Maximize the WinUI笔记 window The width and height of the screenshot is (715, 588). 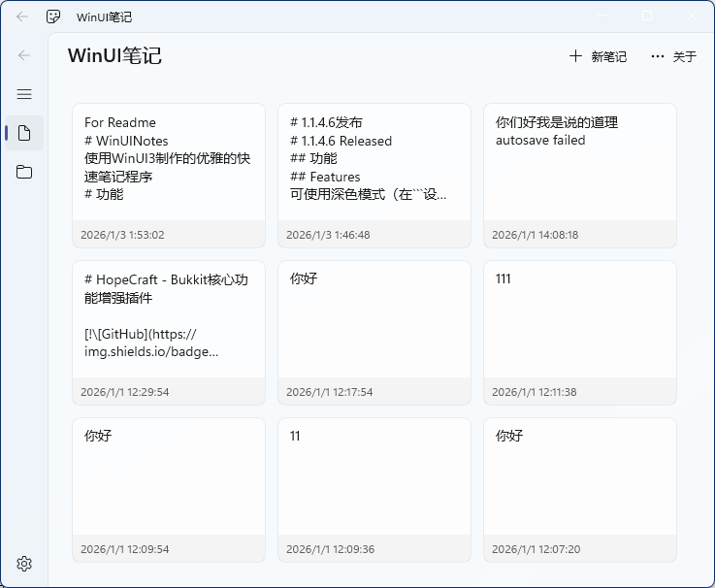click(x=647, y=16)
